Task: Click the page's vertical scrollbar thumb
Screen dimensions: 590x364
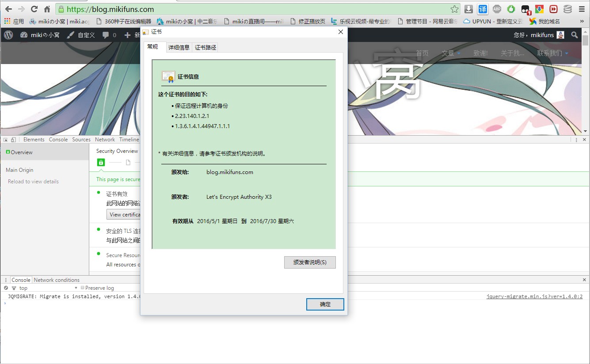Action: [x=586, y=41]
